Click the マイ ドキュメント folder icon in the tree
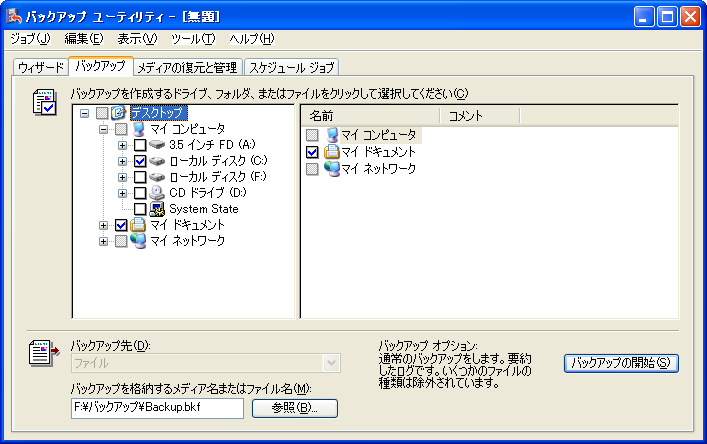707x444 pixels. 138,224
